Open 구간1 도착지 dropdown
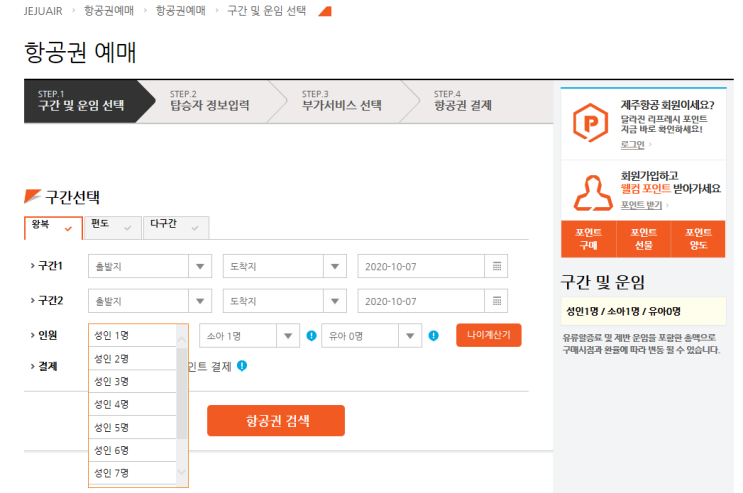 coord(285,266)
